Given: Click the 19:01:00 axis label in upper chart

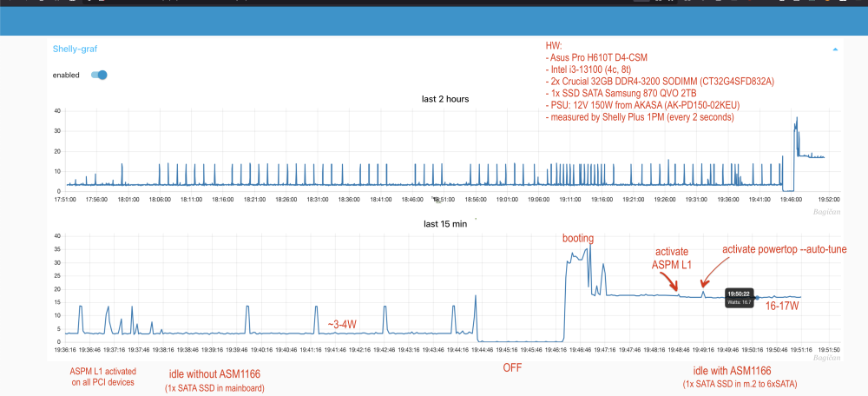Looking at the screenshot, I should pyautogui.click(x=507, y=200).
